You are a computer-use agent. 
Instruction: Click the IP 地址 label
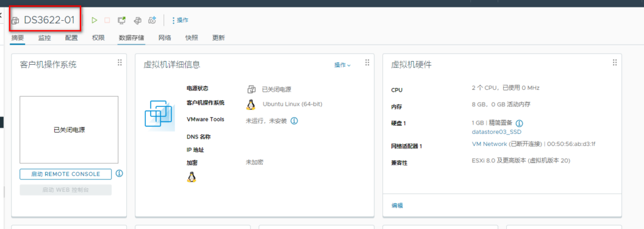[x=196, y=150]
